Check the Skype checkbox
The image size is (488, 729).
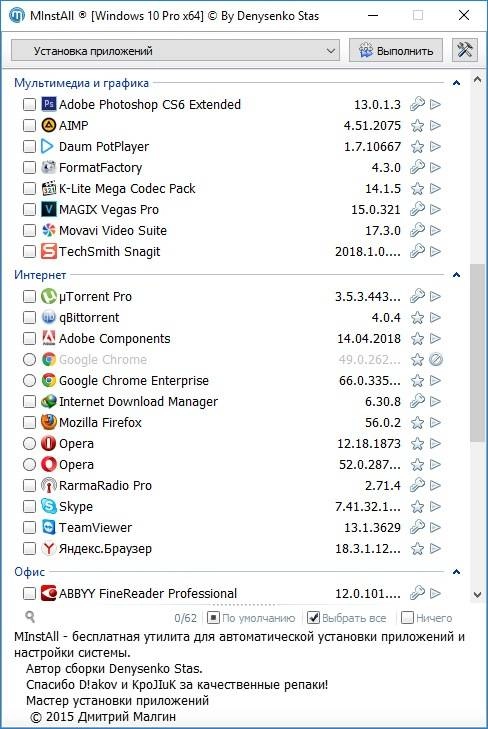click(x=29, y=506)
